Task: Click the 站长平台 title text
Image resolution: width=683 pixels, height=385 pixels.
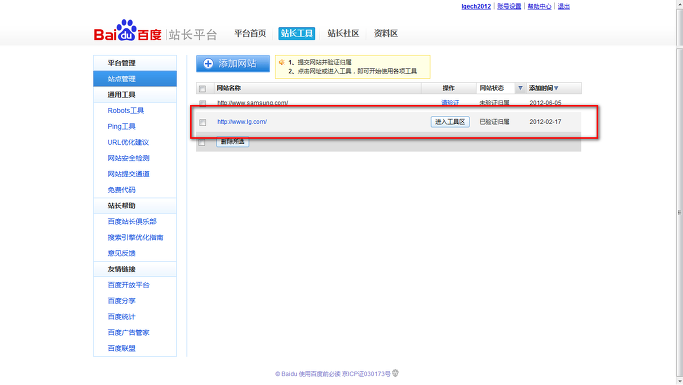Action: [193, 34]
